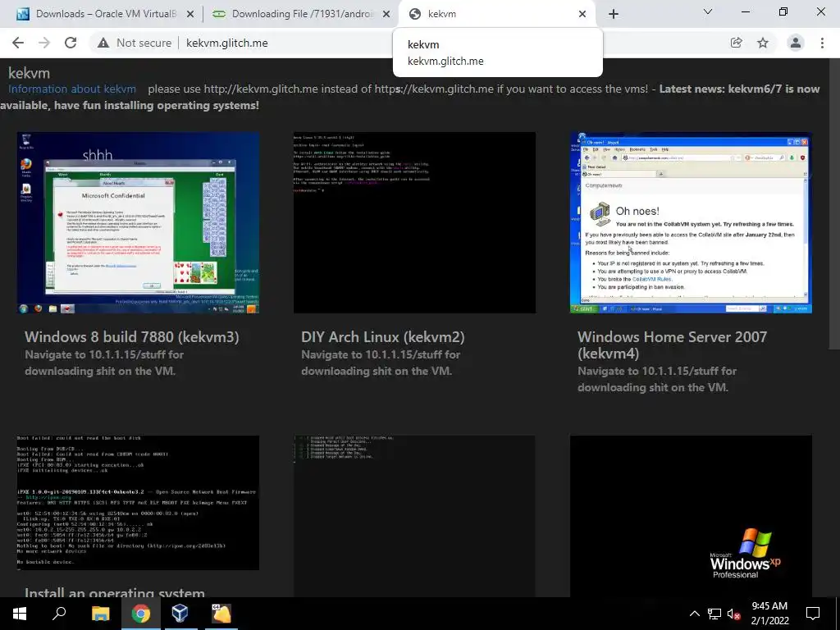Open the Chrome profile avatar
The height and width of the screenshot is (630, 840).
796,43
